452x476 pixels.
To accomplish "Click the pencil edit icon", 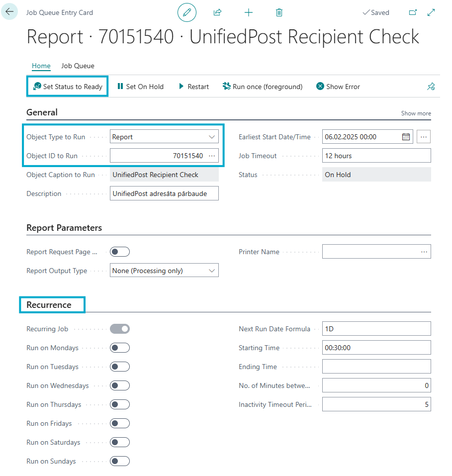I will coord(187,12).
